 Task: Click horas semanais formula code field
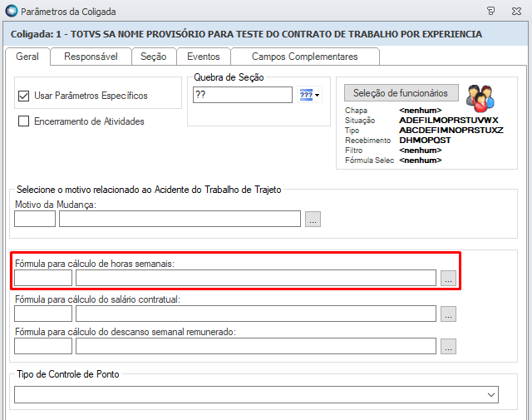tap(43, 278)
